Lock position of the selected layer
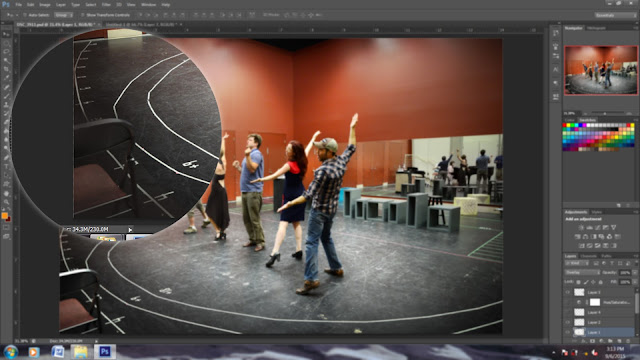The height and width of the screenshot is (360, 640). [593, 282]
